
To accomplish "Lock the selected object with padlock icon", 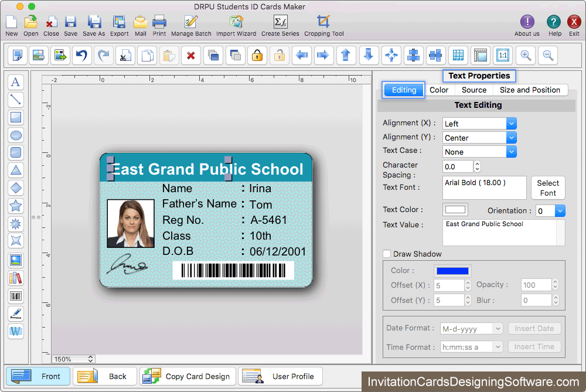I will point(257,56).
